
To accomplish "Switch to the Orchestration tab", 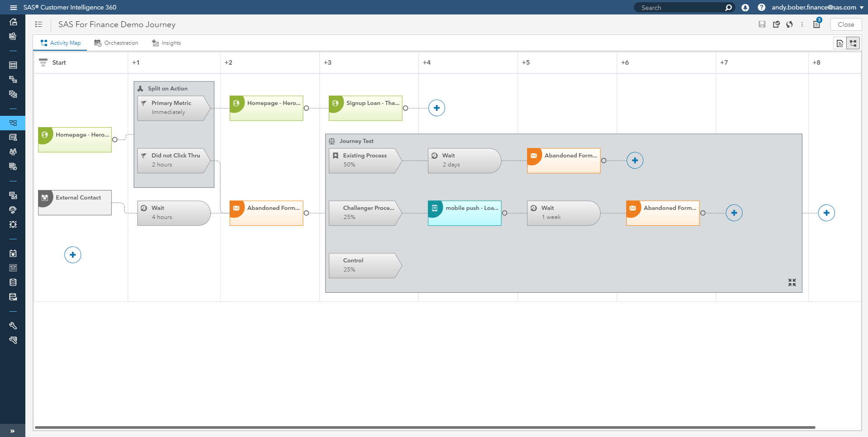I will coord(116,43).
